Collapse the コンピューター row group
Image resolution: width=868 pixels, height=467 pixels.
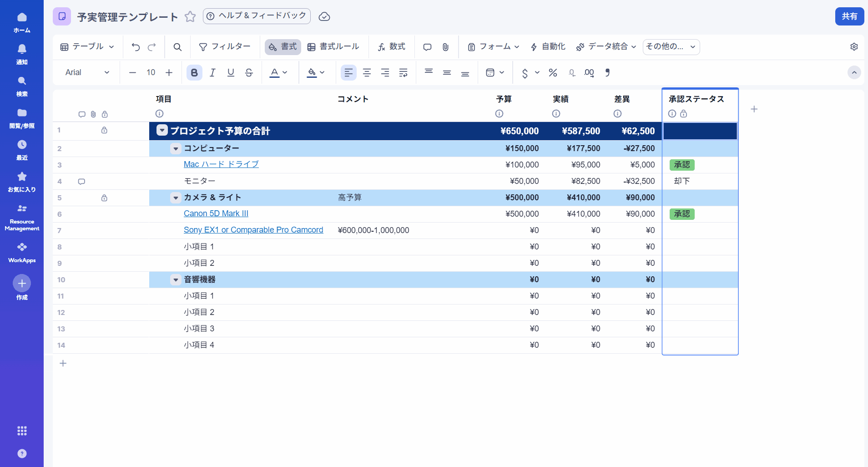pyautogui.click(x=176, y=149)
